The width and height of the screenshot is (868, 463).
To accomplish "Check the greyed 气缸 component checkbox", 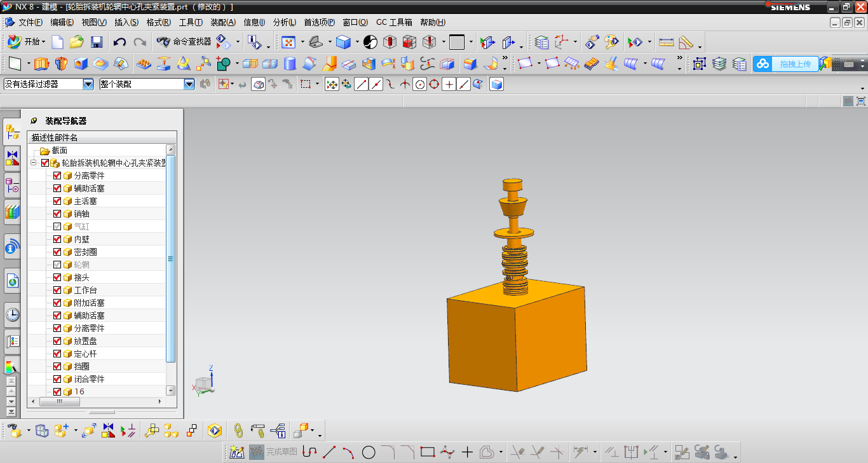I will [x=57, y=226].
